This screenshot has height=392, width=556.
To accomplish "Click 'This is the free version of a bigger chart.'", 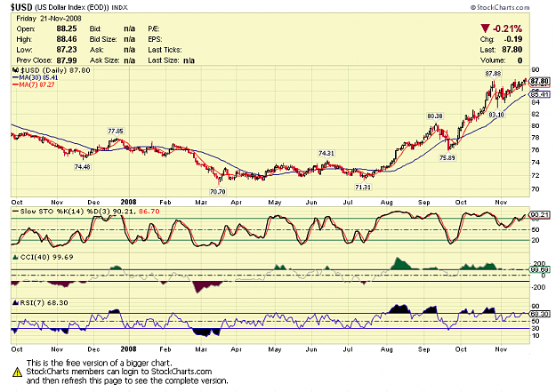I will tap(100, 363).
